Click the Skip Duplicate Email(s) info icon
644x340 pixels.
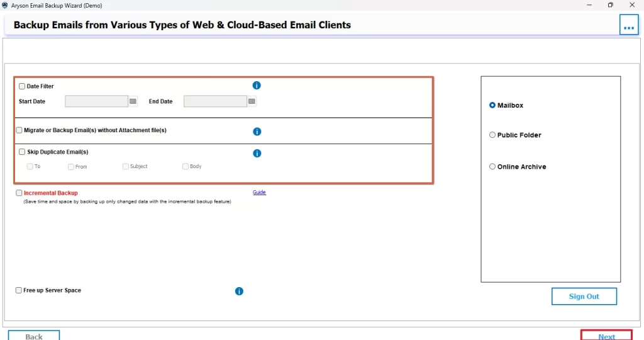click(x=257, y=153)
